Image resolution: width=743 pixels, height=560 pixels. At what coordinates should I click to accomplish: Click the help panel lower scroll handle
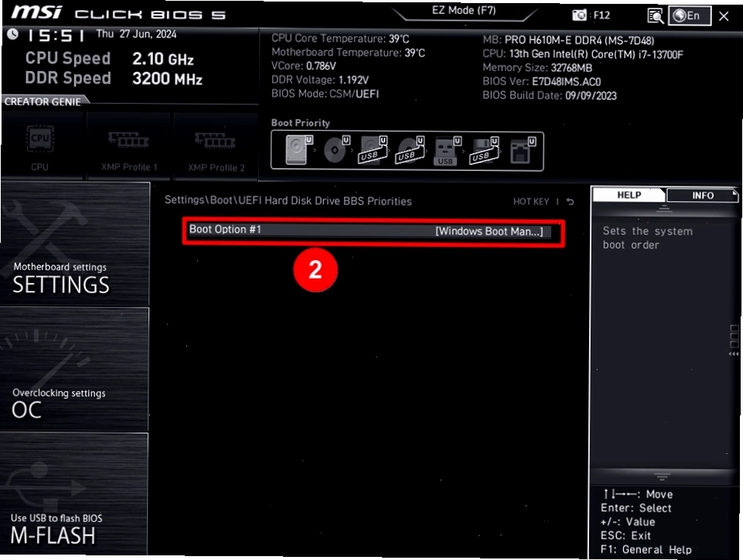tap(662, 476)
